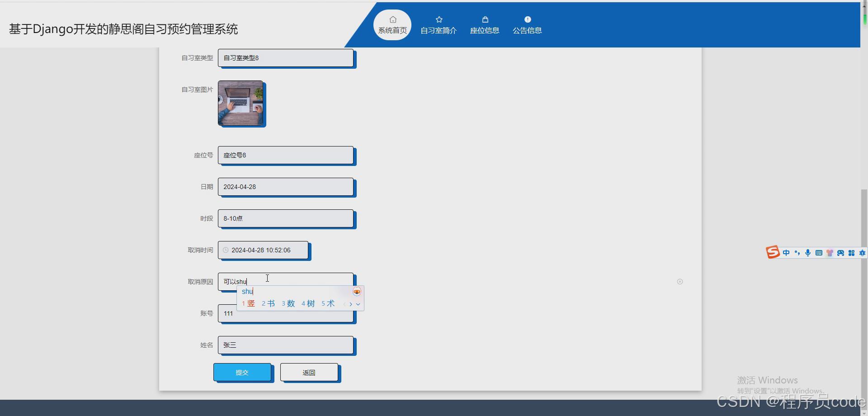Toggle the 中 Chinese/English mode icon

point(786,253)
